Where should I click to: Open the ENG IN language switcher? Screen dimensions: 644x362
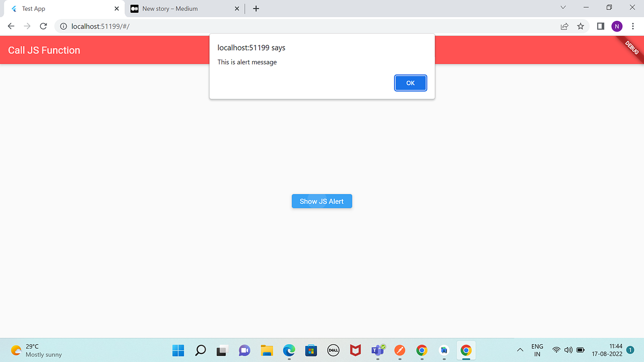point(537,350)
